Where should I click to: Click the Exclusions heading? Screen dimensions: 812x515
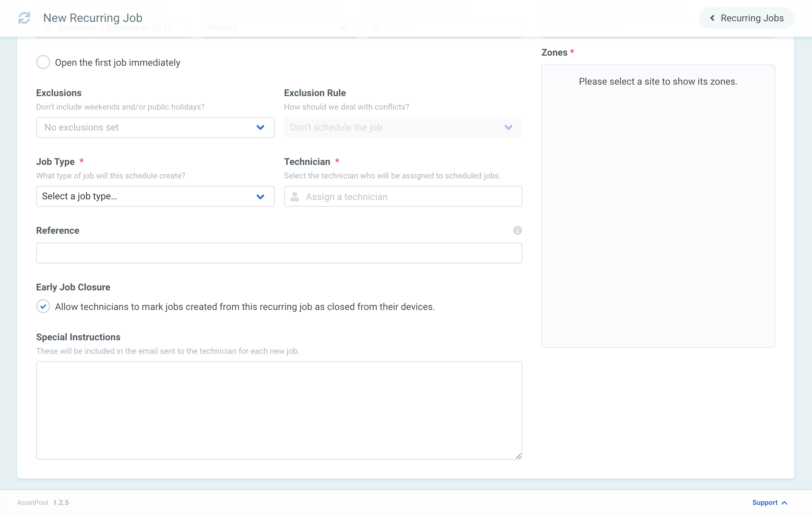click(59, 93)
